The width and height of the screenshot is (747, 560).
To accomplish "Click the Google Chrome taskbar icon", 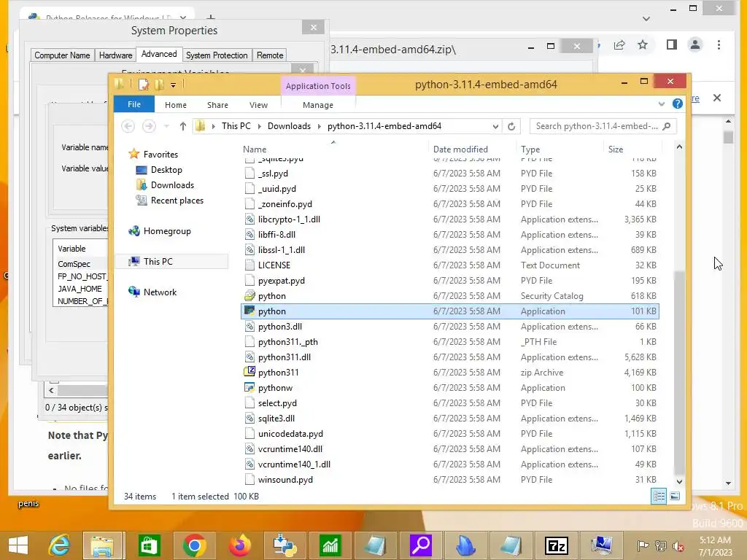I will click(194, 545).
